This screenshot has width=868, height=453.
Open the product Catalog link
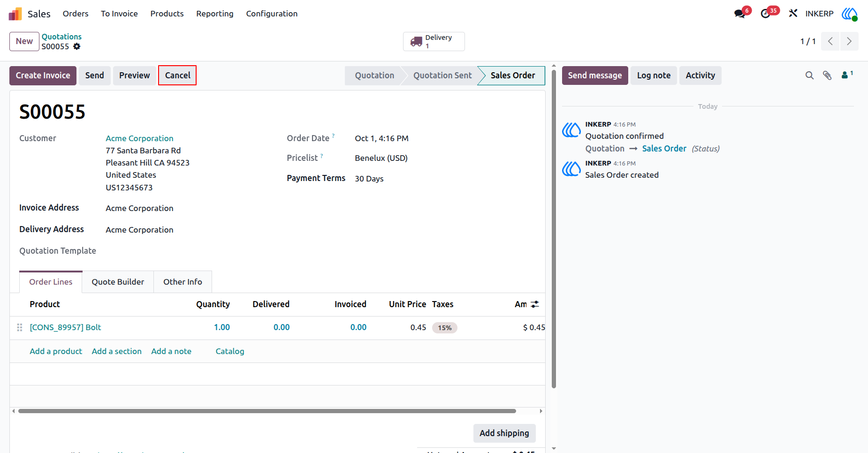[230, 351]
